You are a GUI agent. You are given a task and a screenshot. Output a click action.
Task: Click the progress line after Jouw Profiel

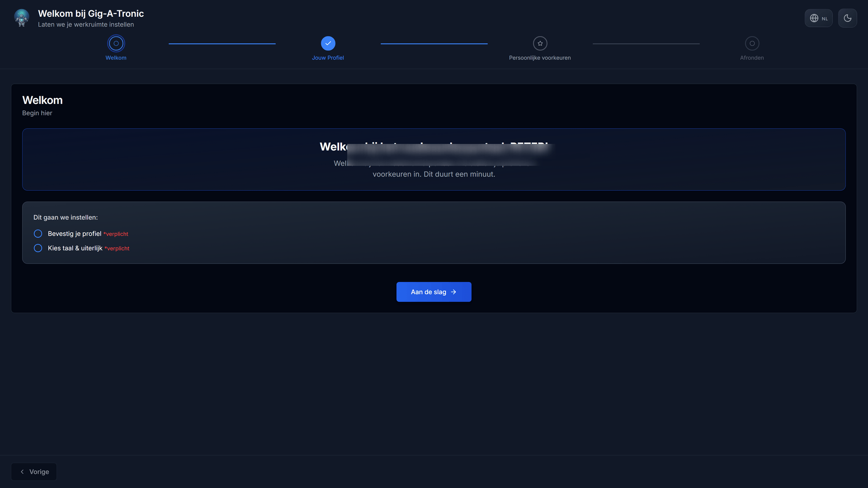(434, 44)
